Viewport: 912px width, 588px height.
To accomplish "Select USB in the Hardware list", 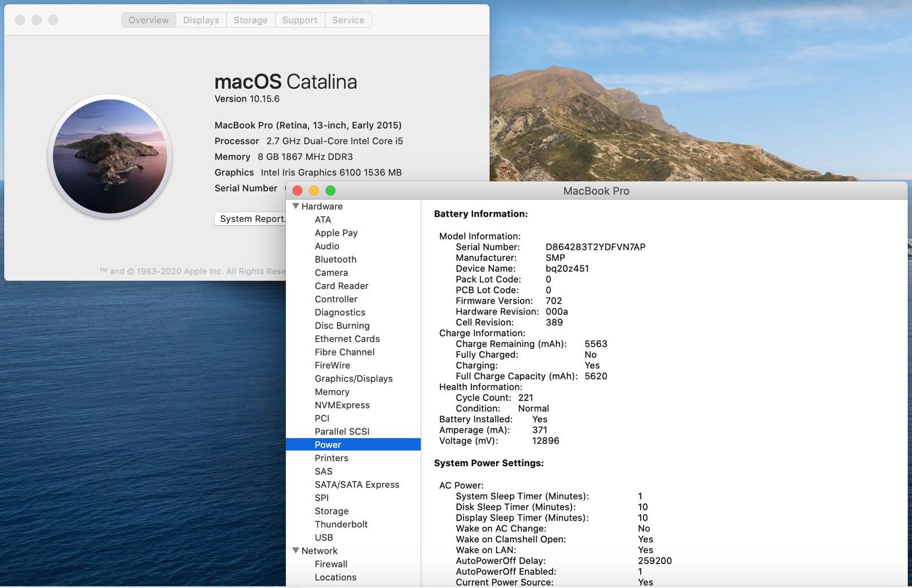I will (x=324, y=537).
